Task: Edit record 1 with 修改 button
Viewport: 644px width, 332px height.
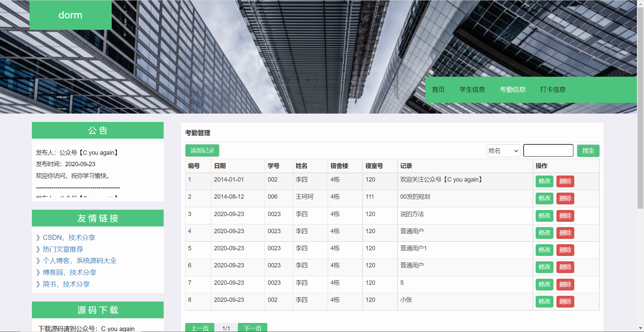Action: click(544, 181)
